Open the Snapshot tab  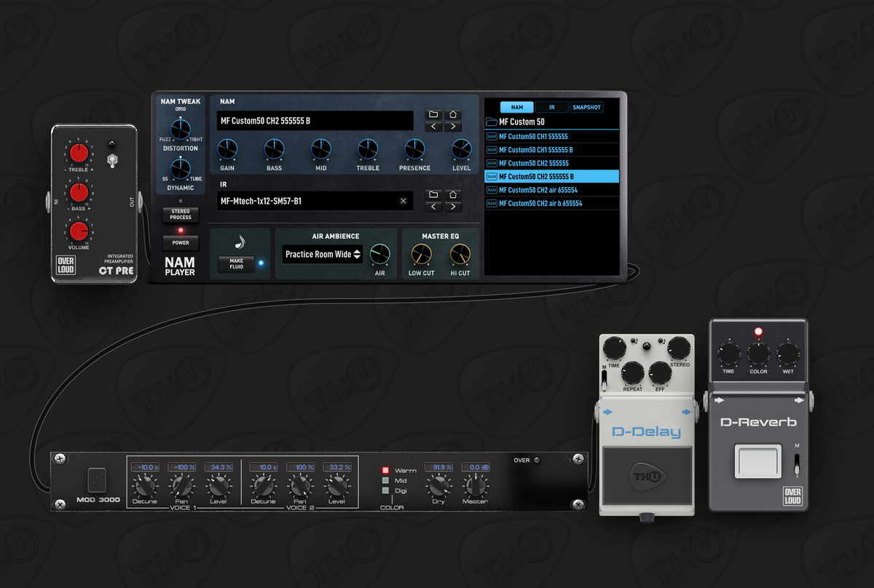[x=587, y=107]
